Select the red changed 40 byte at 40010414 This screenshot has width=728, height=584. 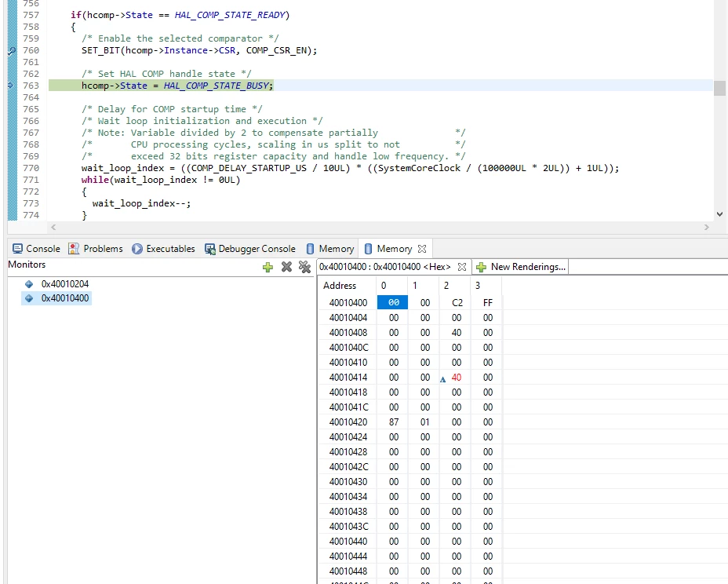pos(457,378)
